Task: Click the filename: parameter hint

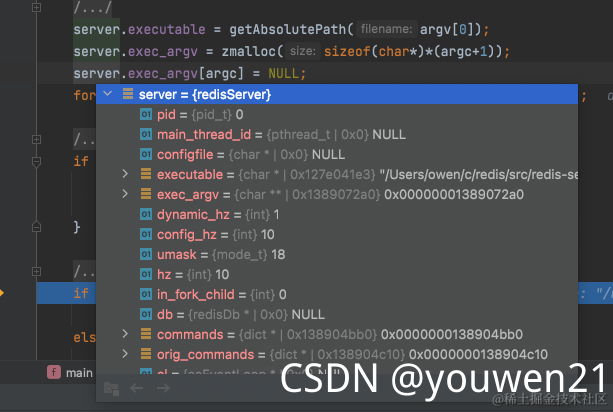Action: point(386,29)
